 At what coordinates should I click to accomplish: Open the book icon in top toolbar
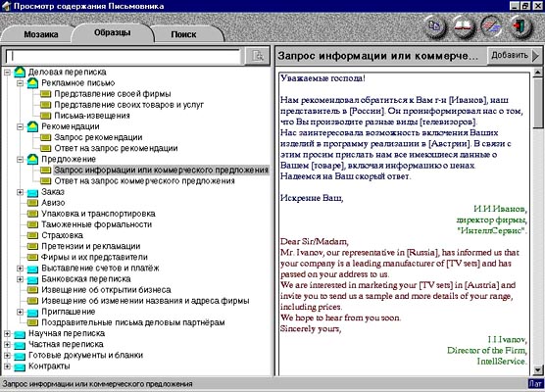pyautogui.click(x=464, y=26)
